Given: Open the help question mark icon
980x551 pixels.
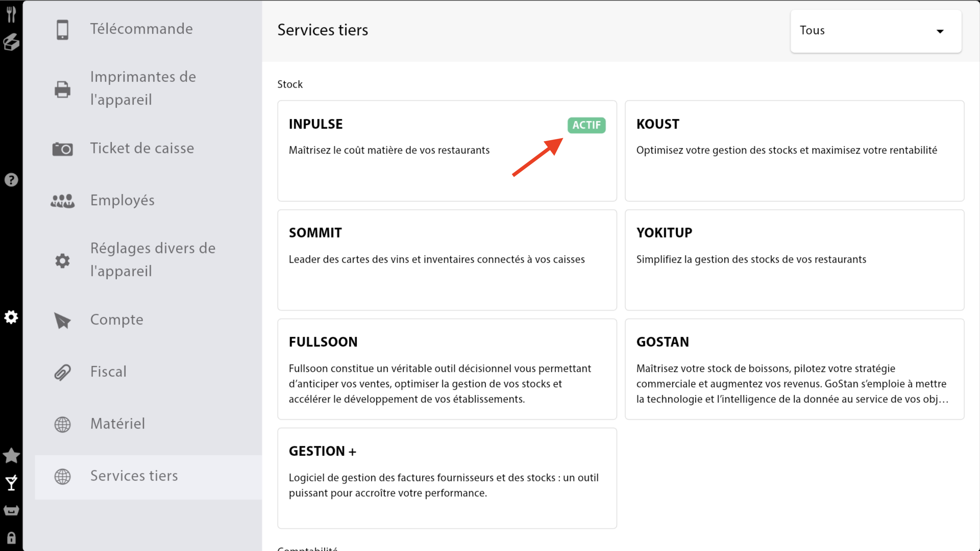Looking at the screenshot, I should click(11, 180).
